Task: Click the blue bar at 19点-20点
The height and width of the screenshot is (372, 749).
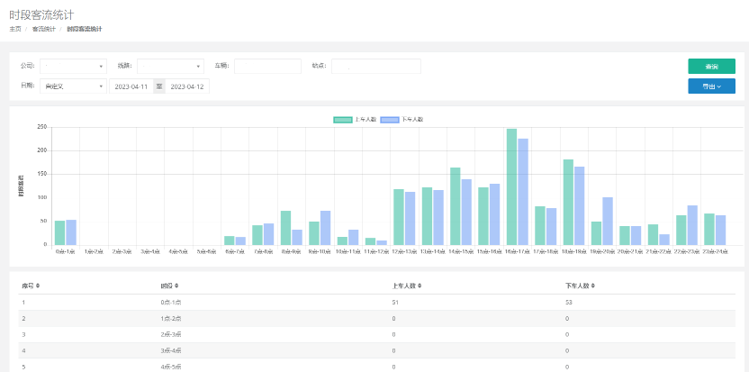Action: (608, 221)
